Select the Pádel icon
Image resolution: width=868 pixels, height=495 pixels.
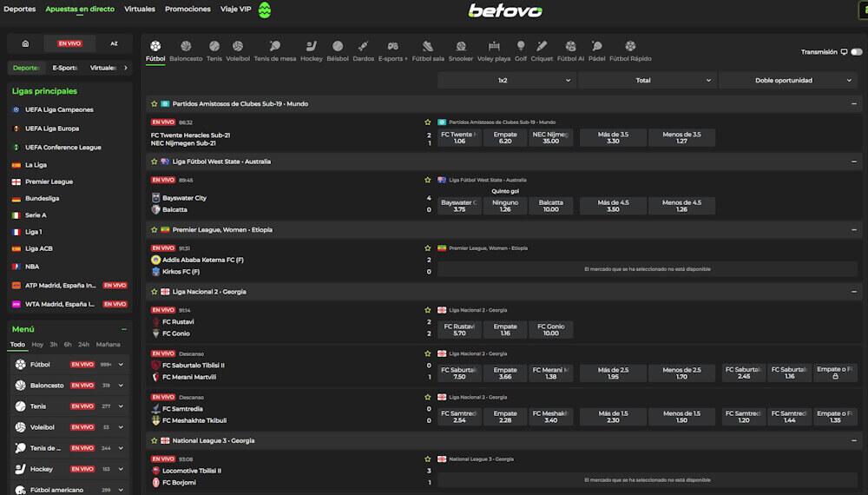(x=596, y=46)
